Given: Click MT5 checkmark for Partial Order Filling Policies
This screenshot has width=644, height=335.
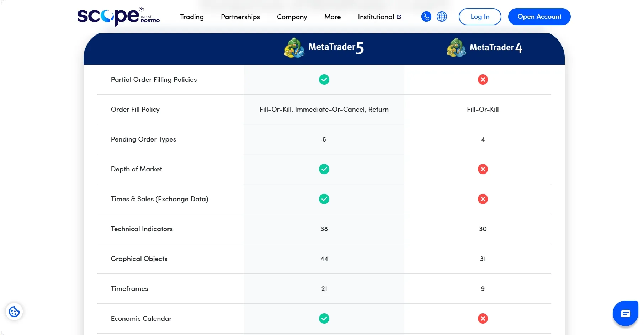Looking at the screenshot, I should coord(324,80).
